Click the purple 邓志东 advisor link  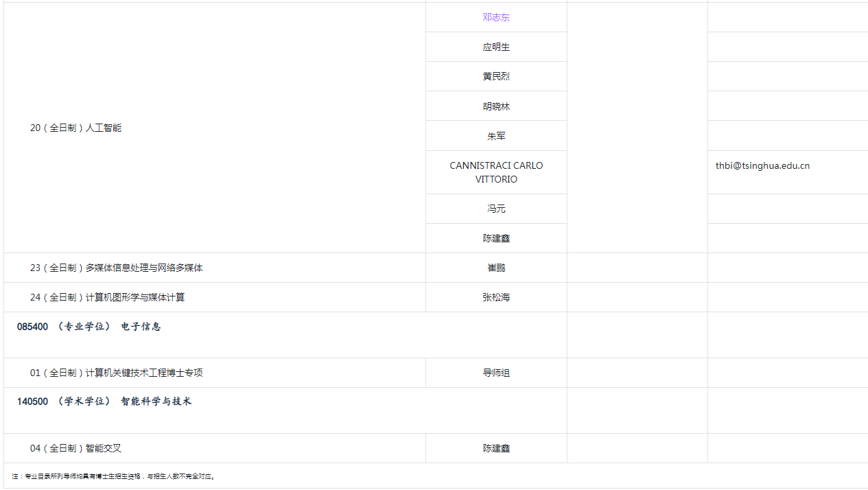coord(495,17)
